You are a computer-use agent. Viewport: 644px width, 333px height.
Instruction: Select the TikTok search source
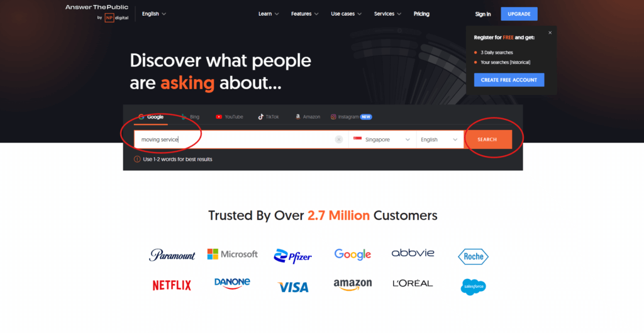268,117
